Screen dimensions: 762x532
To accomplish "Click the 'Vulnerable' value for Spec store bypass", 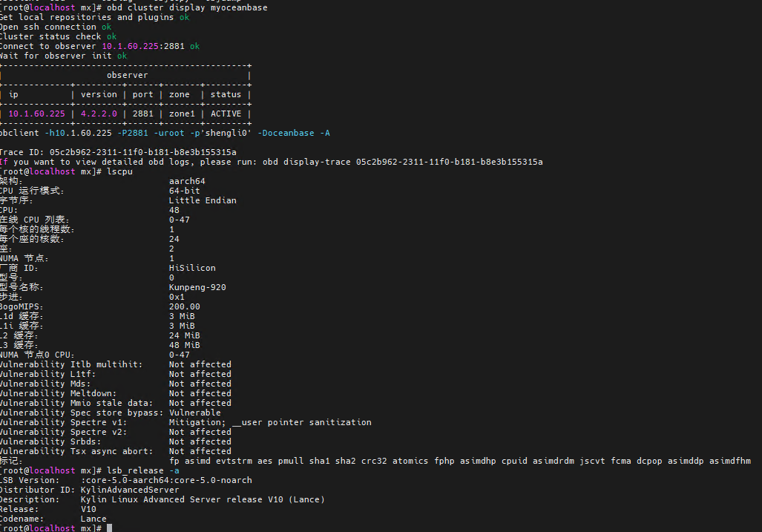I will [195, 413].
